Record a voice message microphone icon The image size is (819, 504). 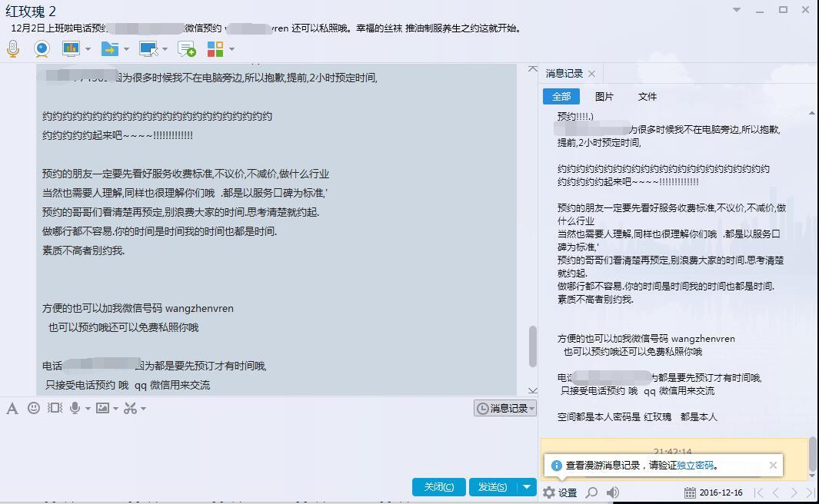click(x=75, y=408)
